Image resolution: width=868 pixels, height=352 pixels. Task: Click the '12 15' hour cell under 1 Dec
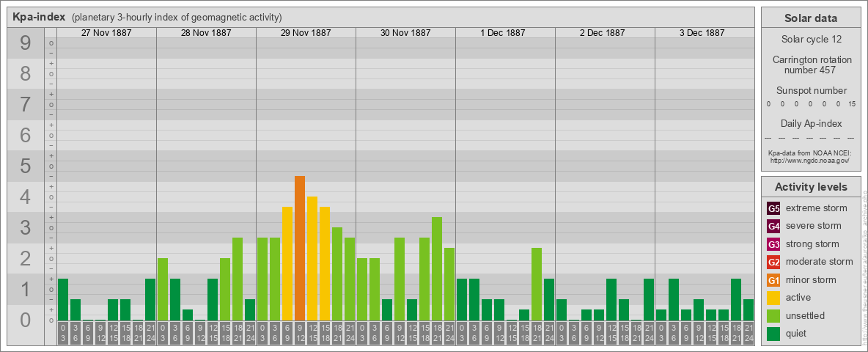click(512, 334)
